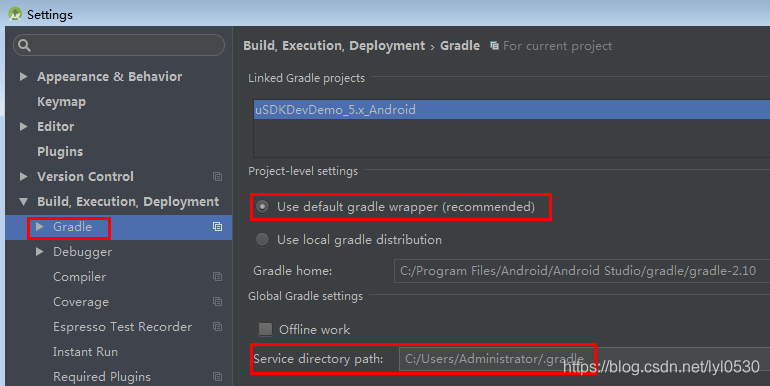This screenshot has width=770, height=386.
Task: Click the For current project icon
Action: [494, 46]
